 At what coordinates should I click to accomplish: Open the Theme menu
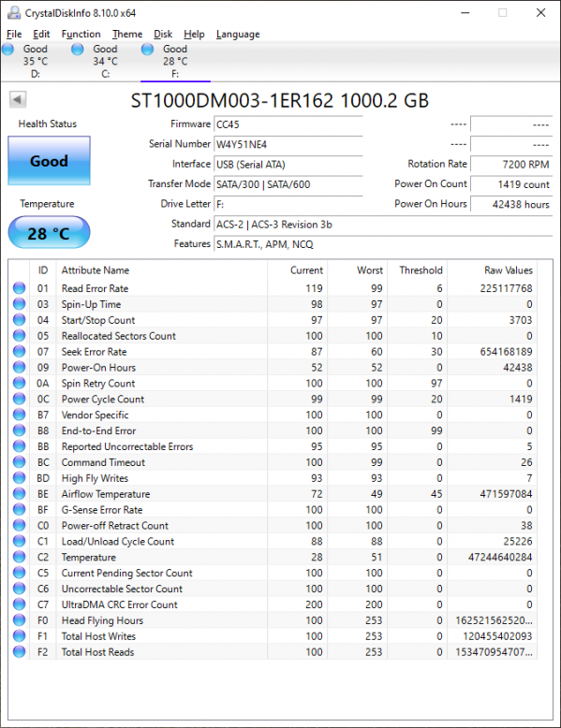coord(127,34)
